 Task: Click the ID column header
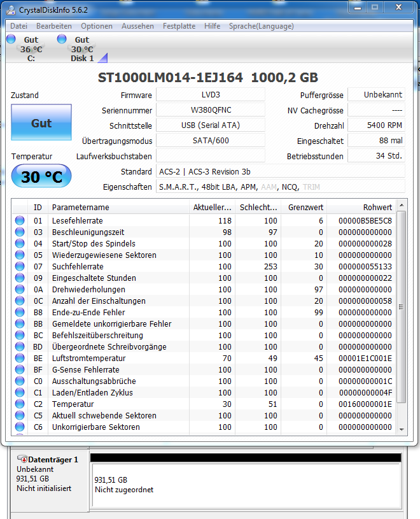[38, 207]
